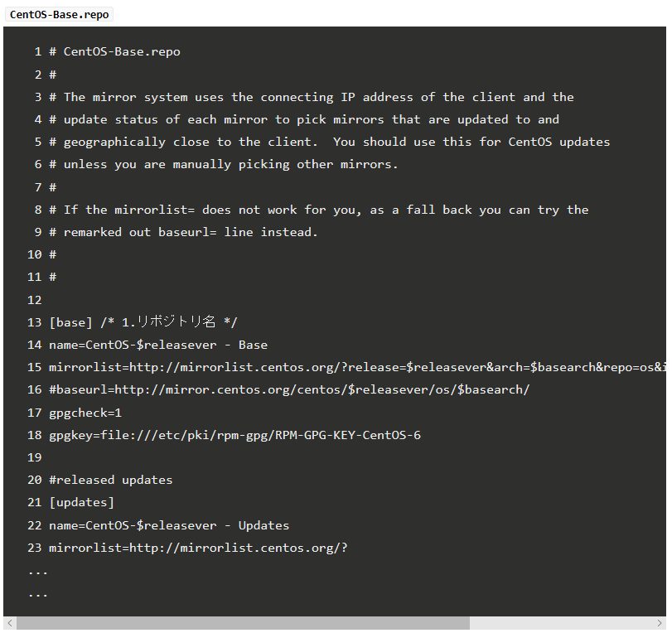Click line number 1 in the gutter
Image resolution: width=672 pixels, height=633 pixels.
pos(37,51)
